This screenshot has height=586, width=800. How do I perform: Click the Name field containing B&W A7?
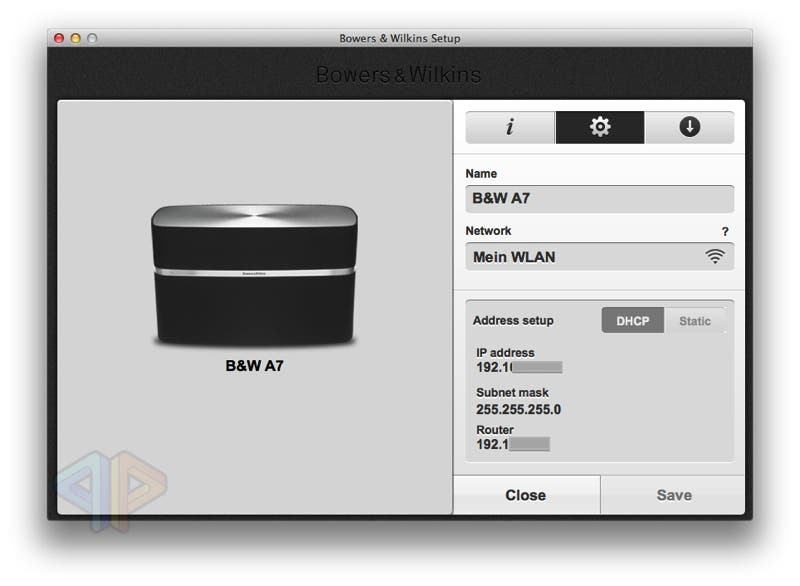click(598, 198)
